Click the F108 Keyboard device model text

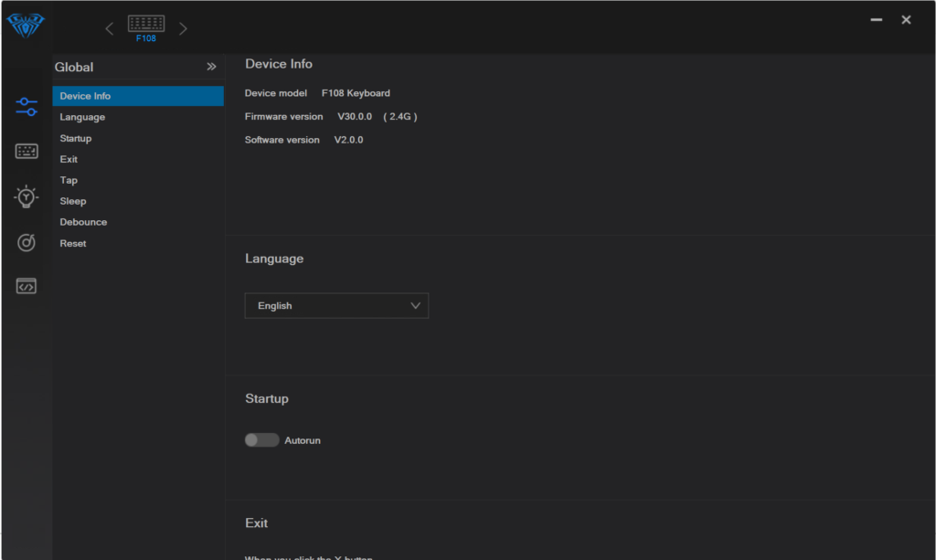(x=356, y=93)
